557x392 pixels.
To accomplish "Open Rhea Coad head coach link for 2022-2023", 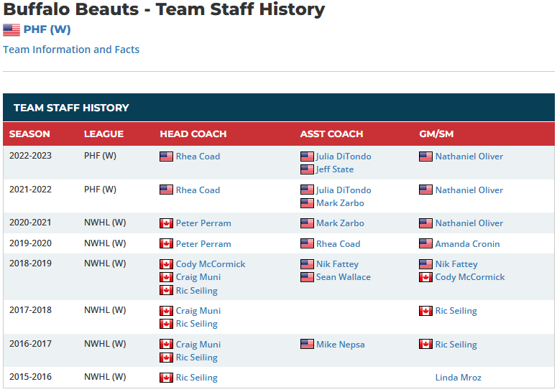I will 198,157.
